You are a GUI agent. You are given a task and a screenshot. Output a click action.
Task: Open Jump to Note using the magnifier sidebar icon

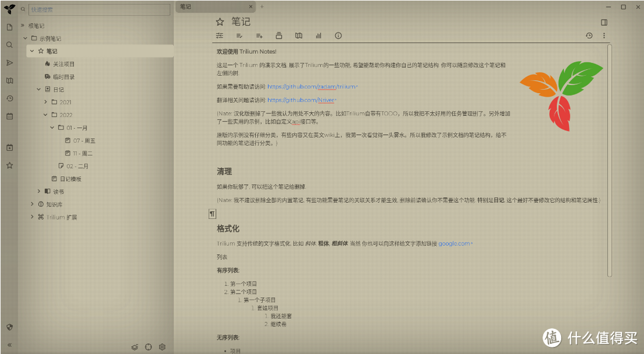[9, 44]
